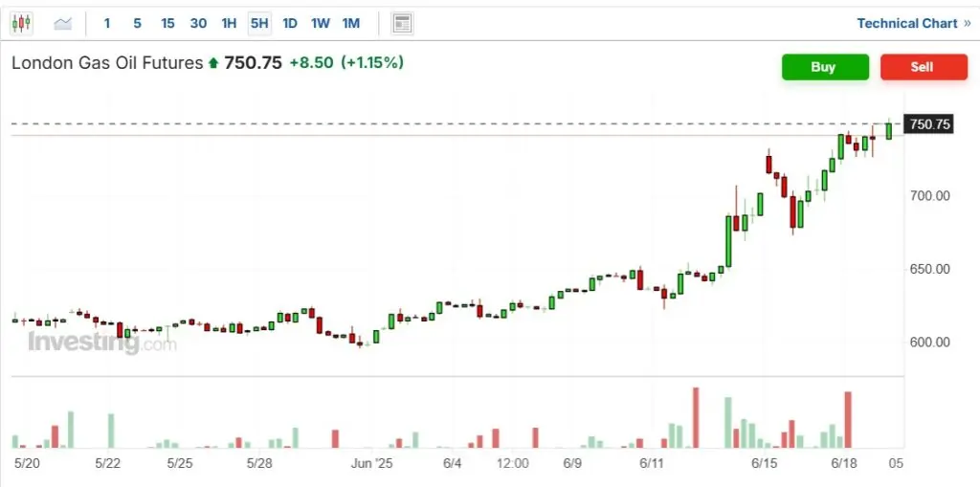Select the candlestick chart type icon

[21, 24]
